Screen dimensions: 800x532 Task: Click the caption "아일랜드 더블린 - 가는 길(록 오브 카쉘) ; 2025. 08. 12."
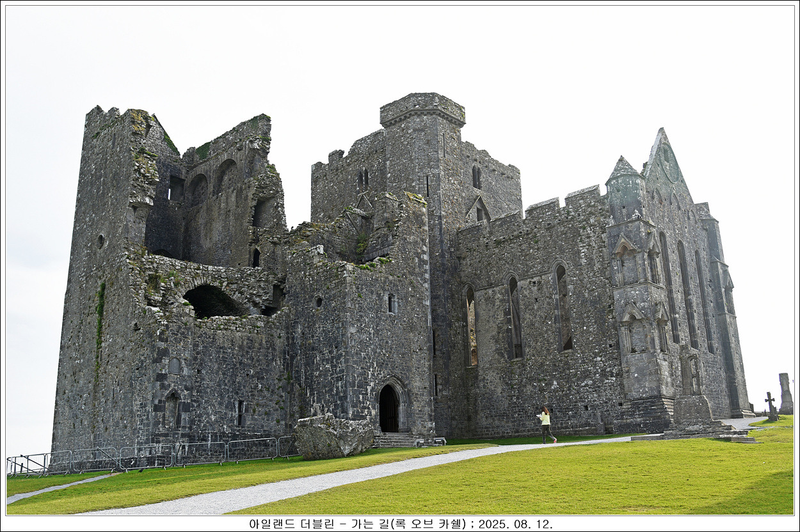[x=401, y=524]
